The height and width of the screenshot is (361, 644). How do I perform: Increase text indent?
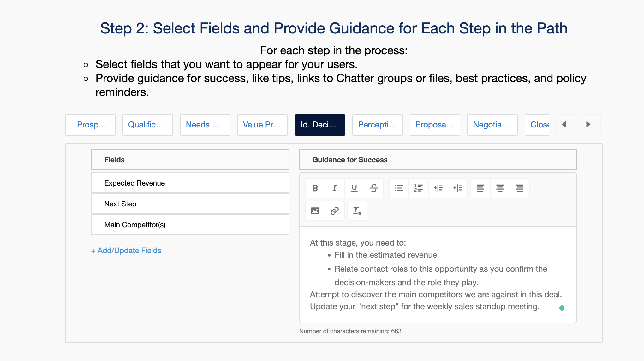click(x=438, y=188)
